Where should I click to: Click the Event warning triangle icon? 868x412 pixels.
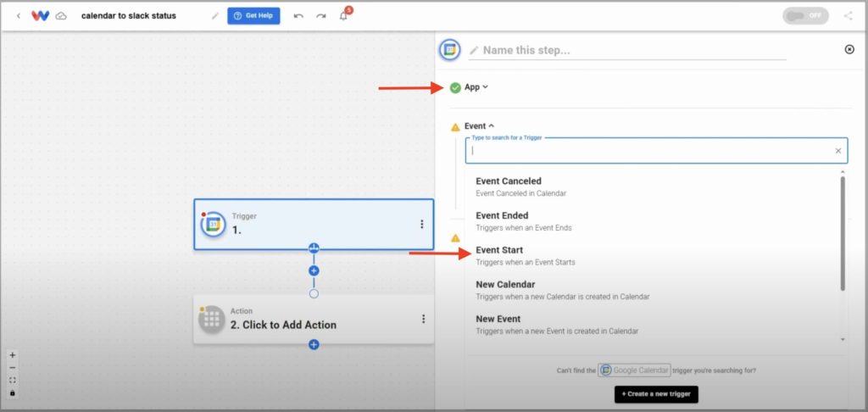[455, 127]
